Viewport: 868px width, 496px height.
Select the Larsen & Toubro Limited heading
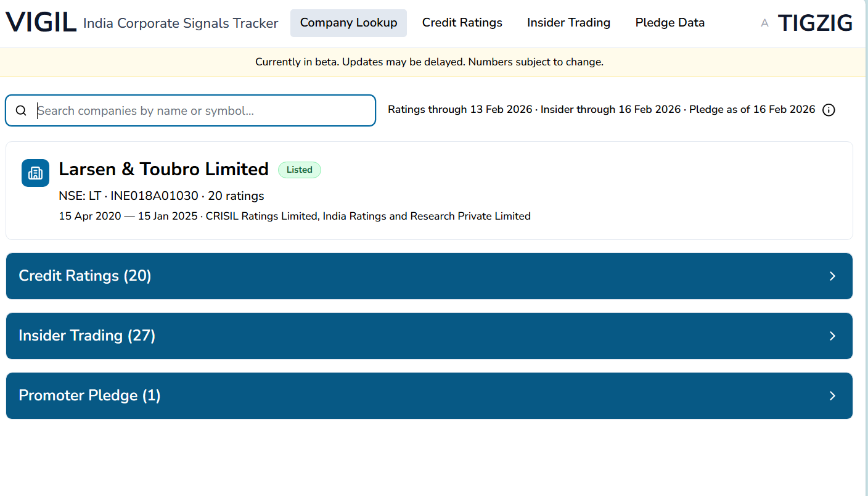point(164,169)
